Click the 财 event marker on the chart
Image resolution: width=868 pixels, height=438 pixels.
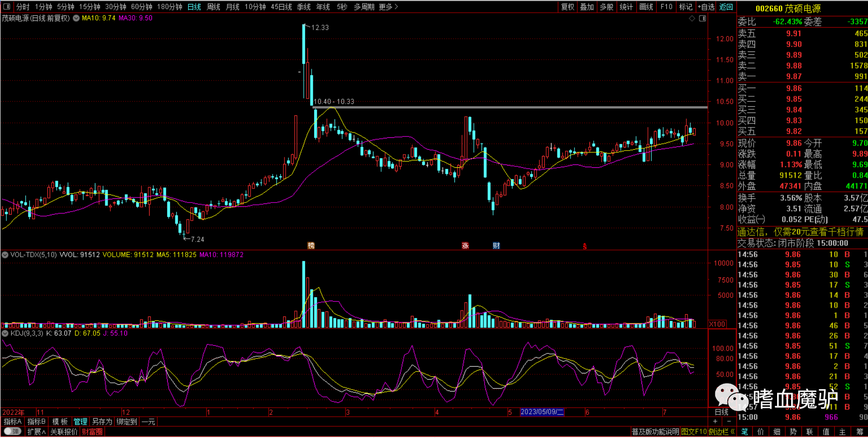tap(496, 245)
